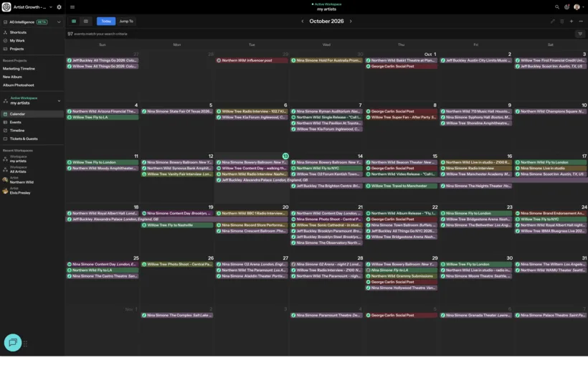The width and height of the screenshot is (588, 368).
Task: Open My Work in sidebar
Action: (x=17, y=41)
